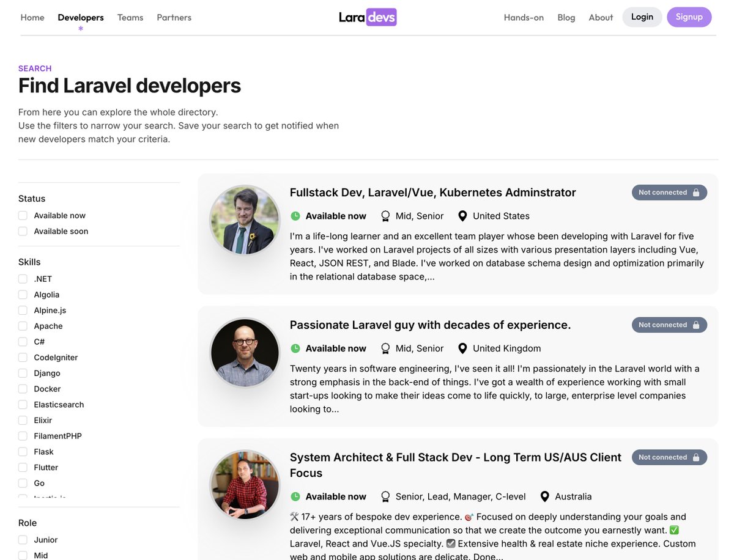
Task: Click the bald developer's avatar with glasses
Action: (245, 353)
